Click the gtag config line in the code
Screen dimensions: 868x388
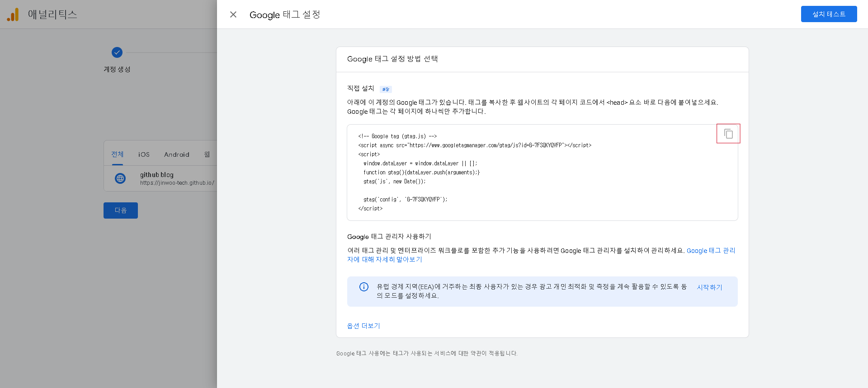click(405, 199)
